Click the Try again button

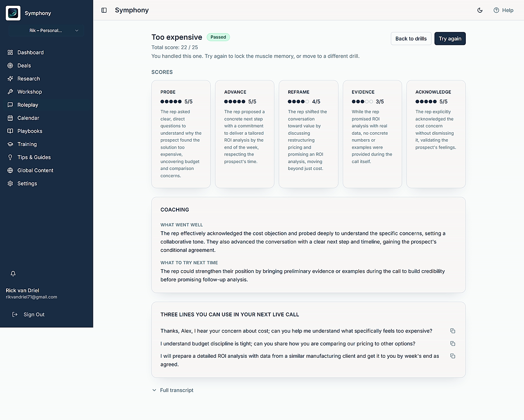(x=450, y=38)
